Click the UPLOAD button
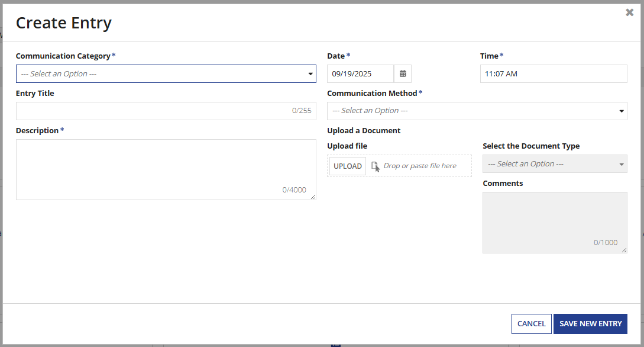Viewport: 644px width, 347px height. tap(348, 166)
